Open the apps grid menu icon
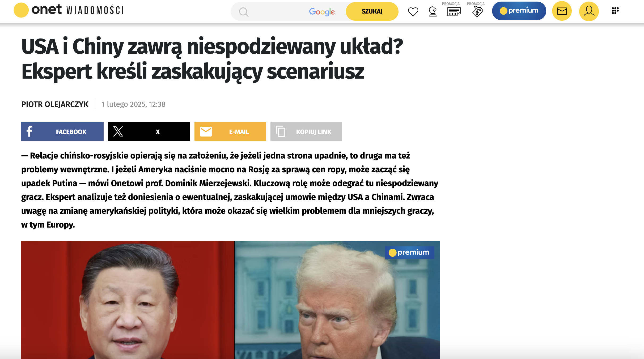This screenshot has height=359, width=644. pyautogui.click(x=615, y=11)
